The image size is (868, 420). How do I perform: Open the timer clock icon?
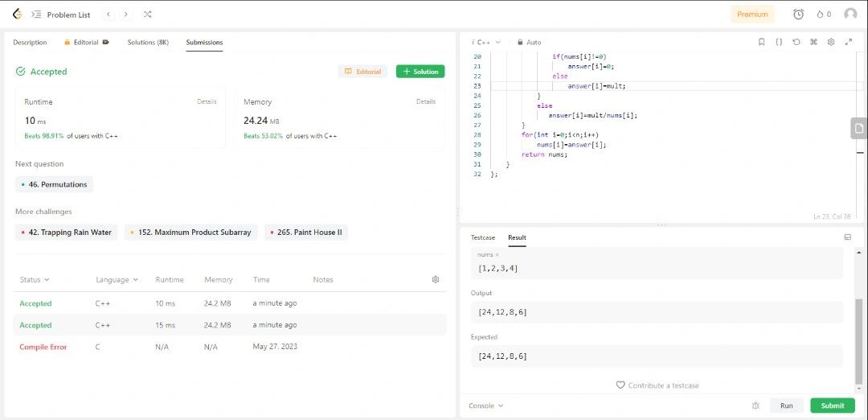(798, 14)
